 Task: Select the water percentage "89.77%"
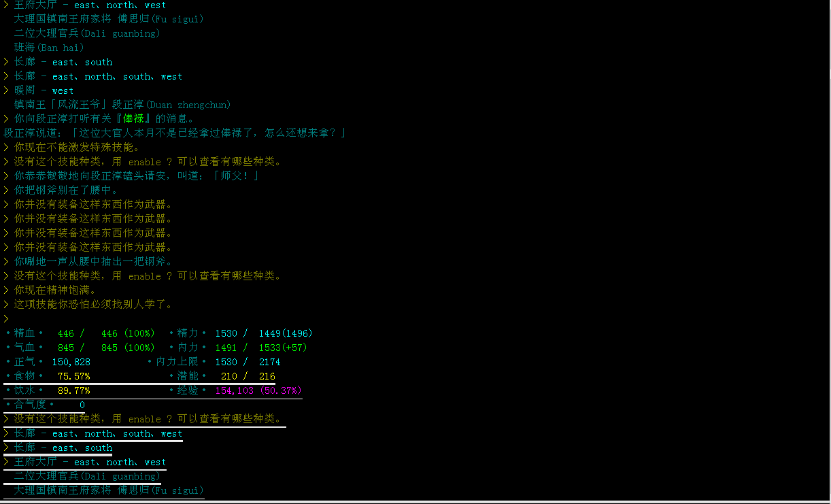[x=73, y=390]
